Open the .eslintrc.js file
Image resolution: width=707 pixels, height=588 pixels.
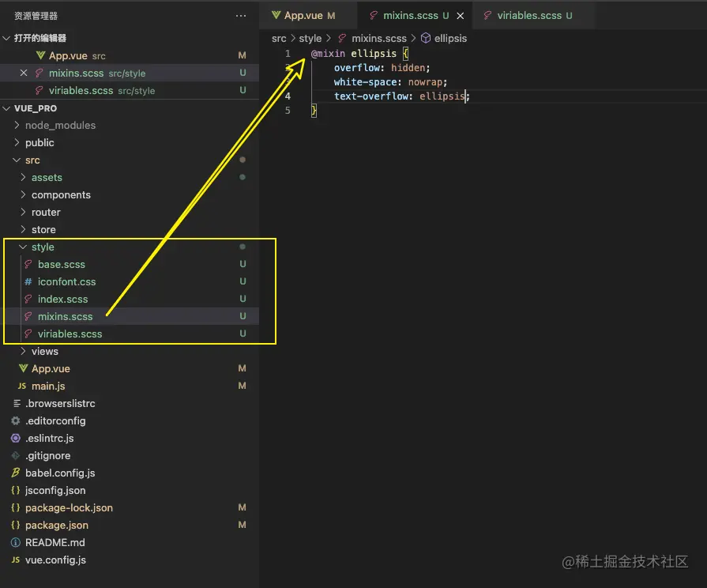pyautogui.click(x=130, y=438)
